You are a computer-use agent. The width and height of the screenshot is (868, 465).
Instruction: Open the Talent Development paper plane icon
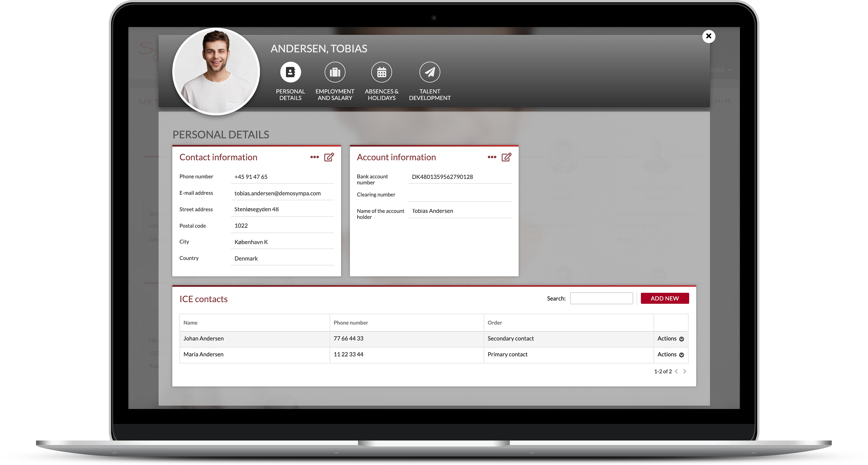pos(429,72)
